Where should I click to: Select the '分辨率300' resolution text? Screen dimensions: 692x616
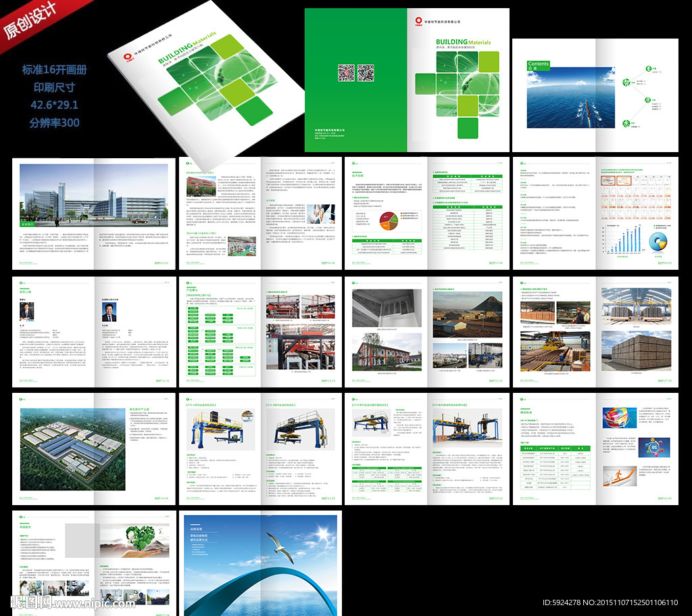tap(54, 122)
